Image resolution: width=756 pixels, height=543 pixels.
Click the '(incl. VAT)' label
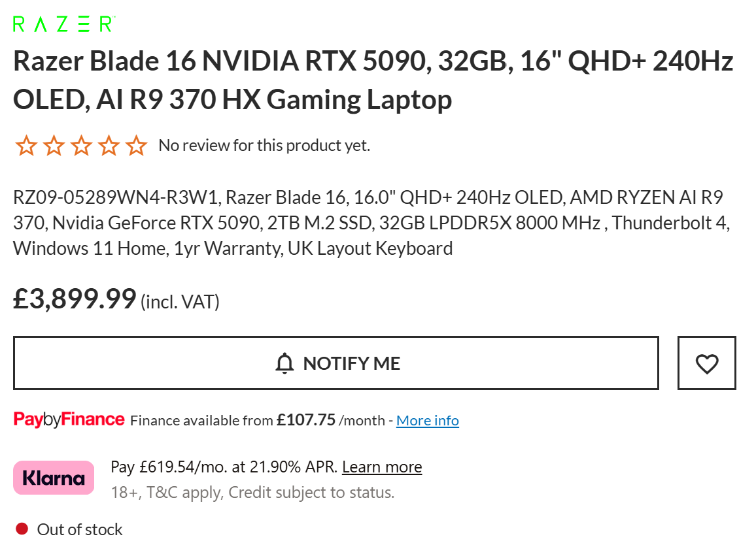pos(180,302)
